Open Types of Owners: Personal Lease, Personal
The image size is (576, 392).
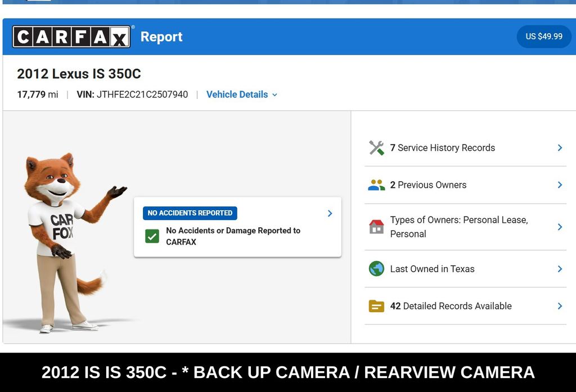[x=465, y=227]
